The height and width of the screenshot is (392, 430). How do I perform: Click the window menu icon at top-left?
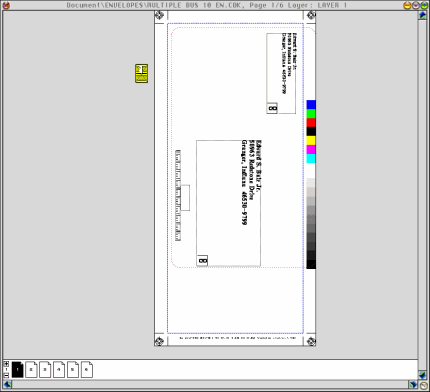tap(6, 5)
